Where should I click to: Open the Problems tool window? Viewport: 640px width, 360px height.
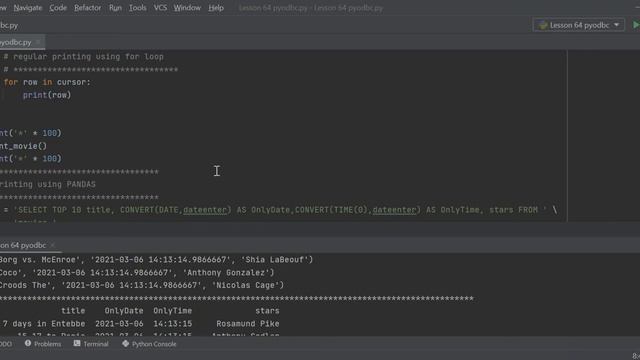click(x=43, y=344)
